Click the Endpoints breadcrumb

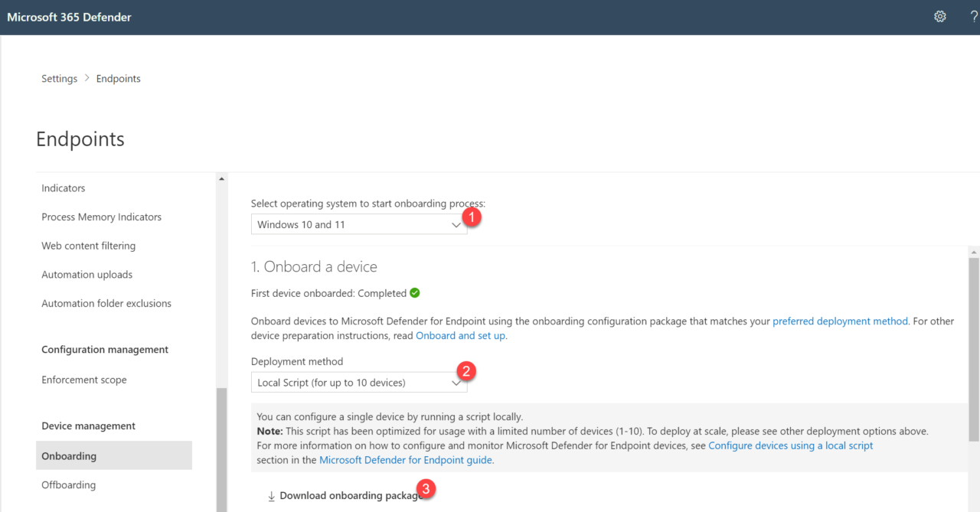(119, 79)
